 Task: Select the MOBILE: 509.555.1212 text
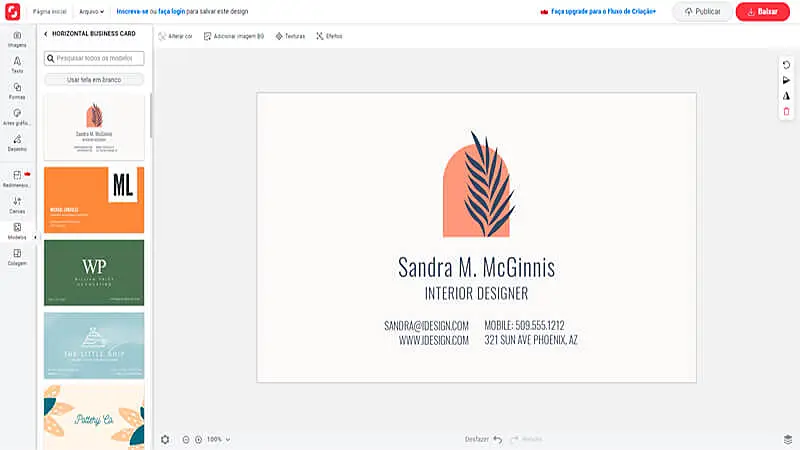(x=524, y=326)
